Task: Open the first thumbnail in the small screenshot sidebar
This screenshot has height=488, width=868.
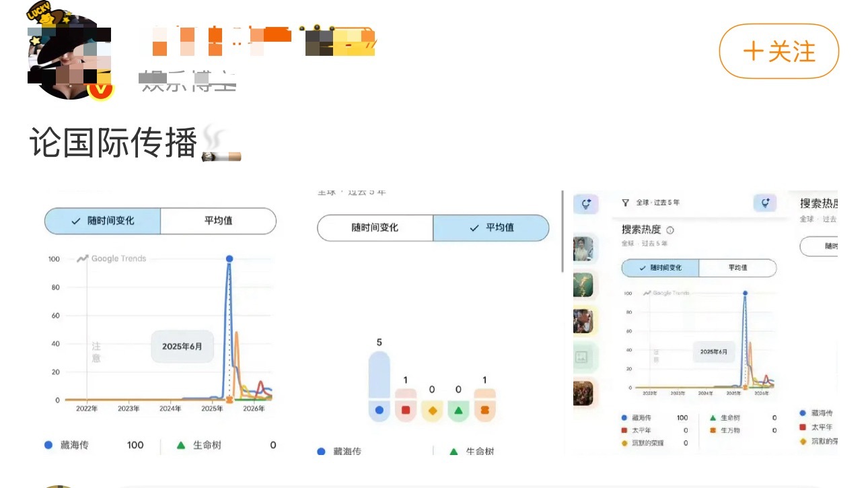Action: [x=583, y=249]
